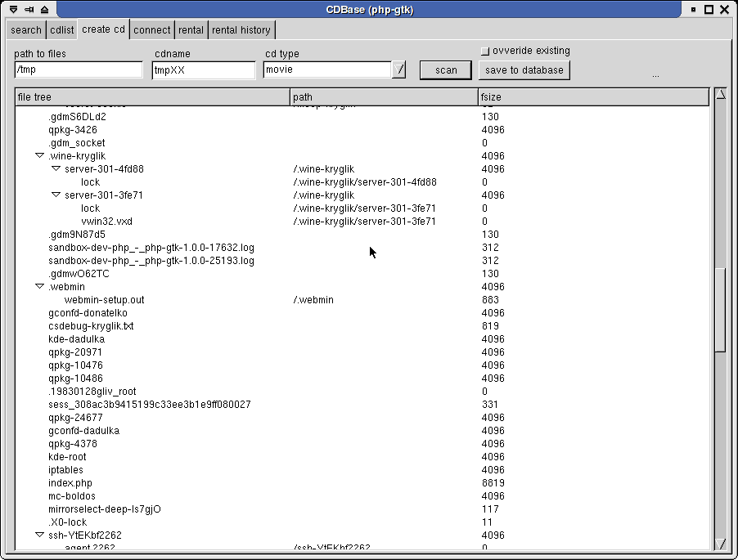Collapse the .wine-kryglik folder
Image resolution: width=738 pixels, height=560 pixels.
point(39,155)
